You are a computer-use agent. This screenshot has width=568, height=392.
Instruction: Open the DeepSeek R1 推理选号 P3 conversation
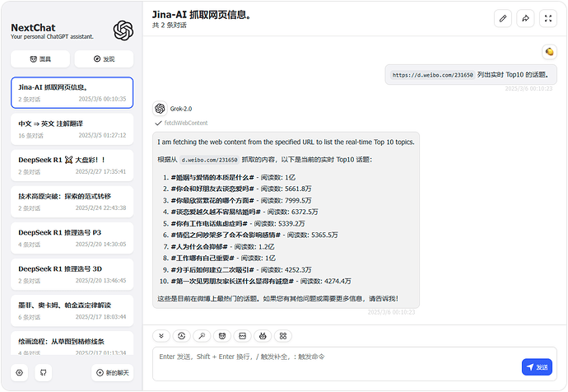click(72, 238)
